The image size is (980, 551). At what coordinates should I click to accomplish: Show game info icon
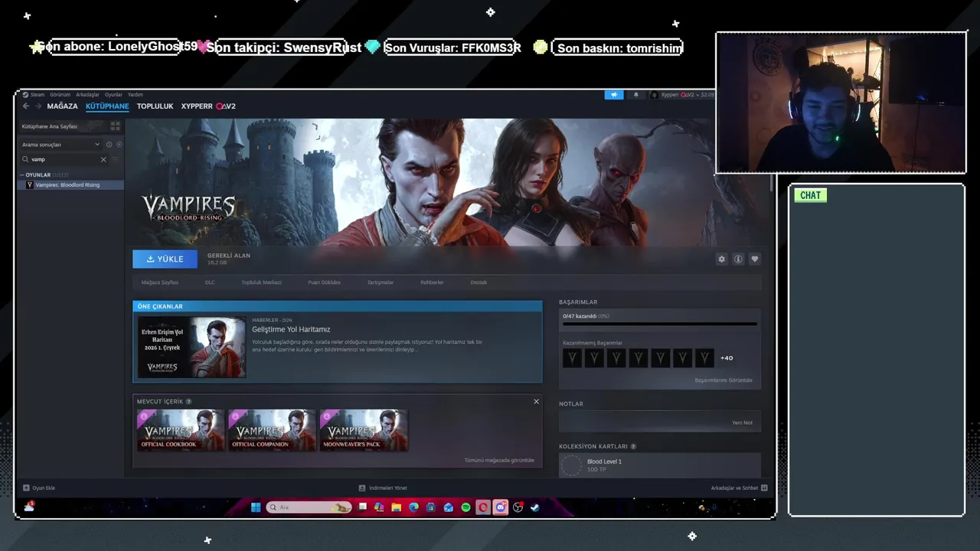[x=738, y=259]
